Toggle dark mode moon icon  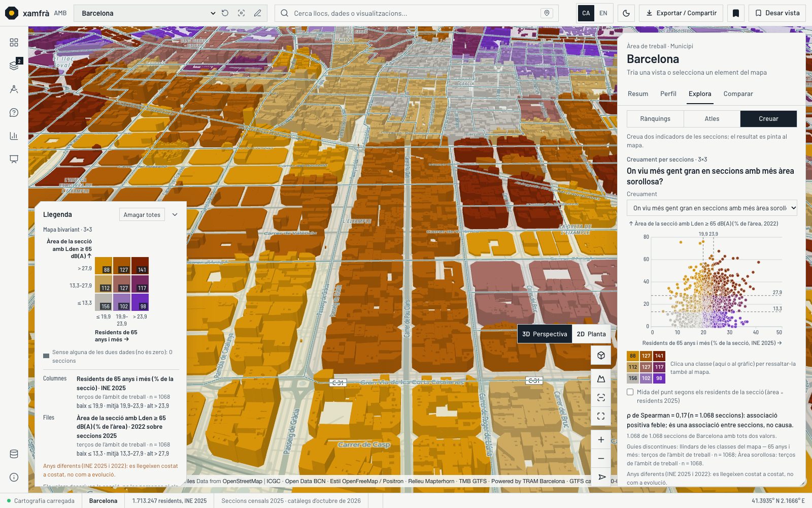pos(626,13)
